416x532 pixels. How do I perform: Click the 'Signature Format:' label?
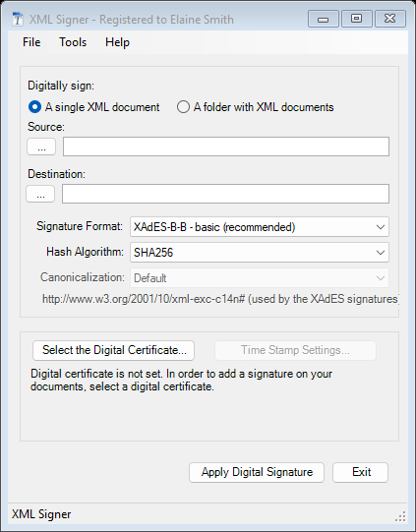pos(80,226)
